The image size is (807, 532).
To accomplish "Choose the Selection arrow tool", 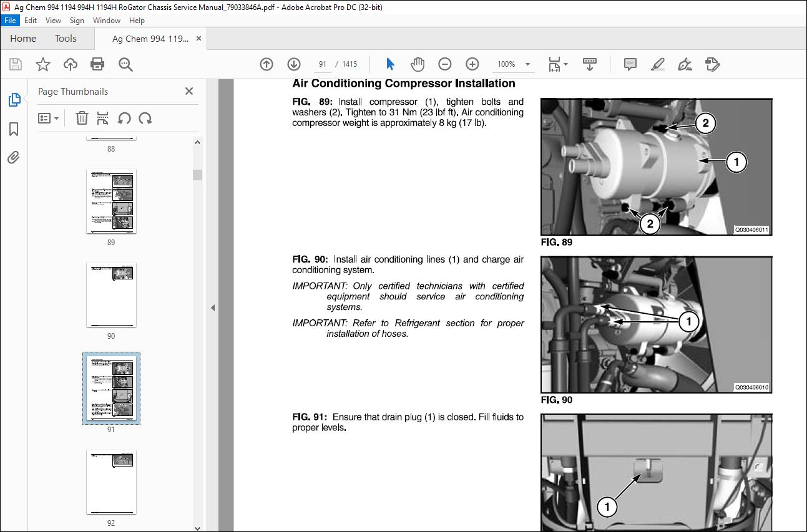I will (391, 64).
